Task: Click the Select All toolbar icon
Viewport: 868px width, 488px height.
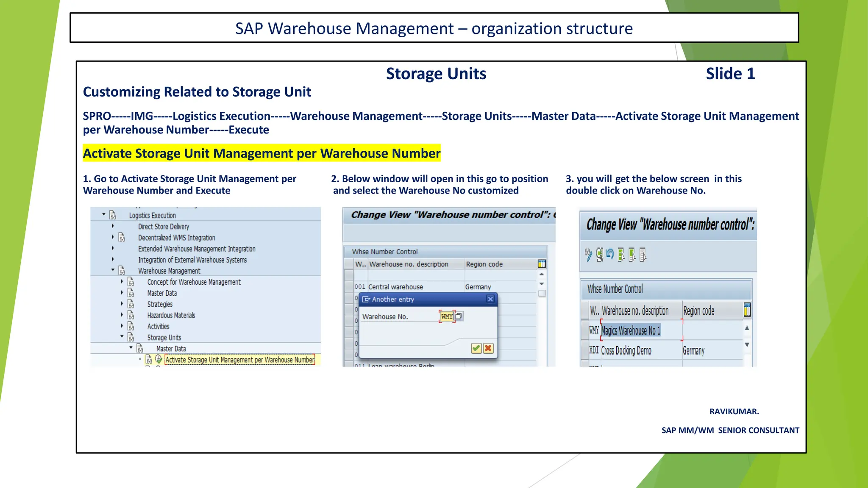Action: coord(621,255)
